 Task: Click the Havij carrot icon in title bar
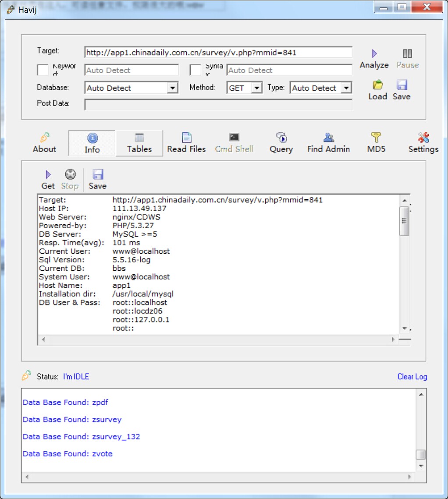[11, 10]
